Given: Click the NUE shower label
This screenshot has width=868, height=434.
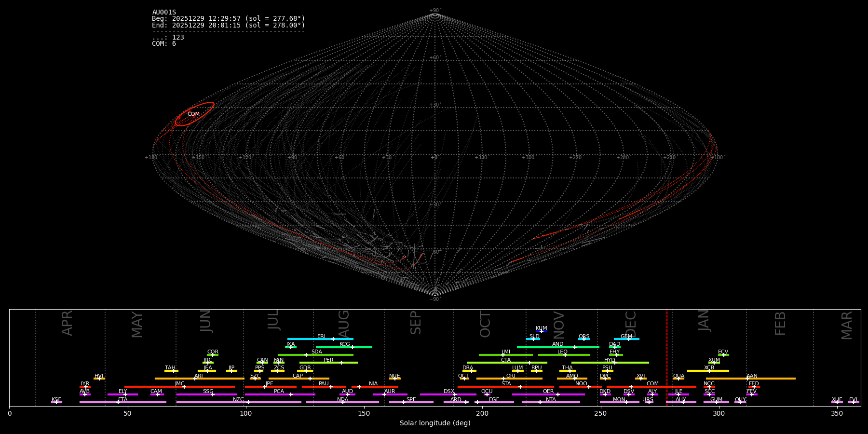Looking at the screenshot, I should 394,376.
